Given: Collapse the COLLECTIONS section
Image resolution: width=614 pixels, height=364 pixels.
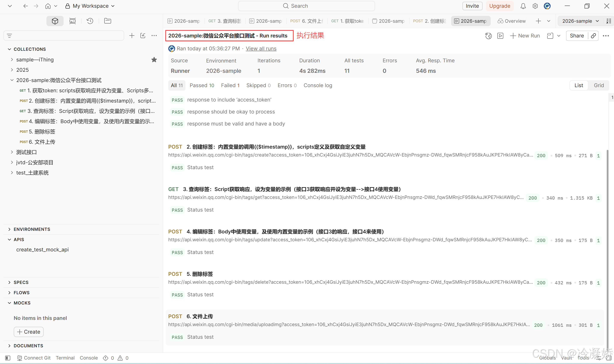Looking at the screenshot, I should [x=9, y=49].
